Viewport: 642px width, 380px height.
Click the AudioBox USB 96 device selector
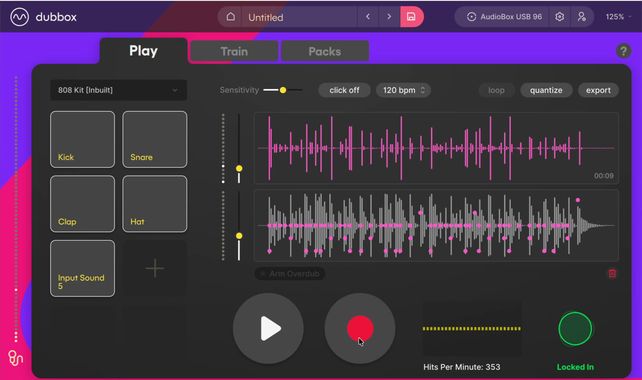click(504, 17)
